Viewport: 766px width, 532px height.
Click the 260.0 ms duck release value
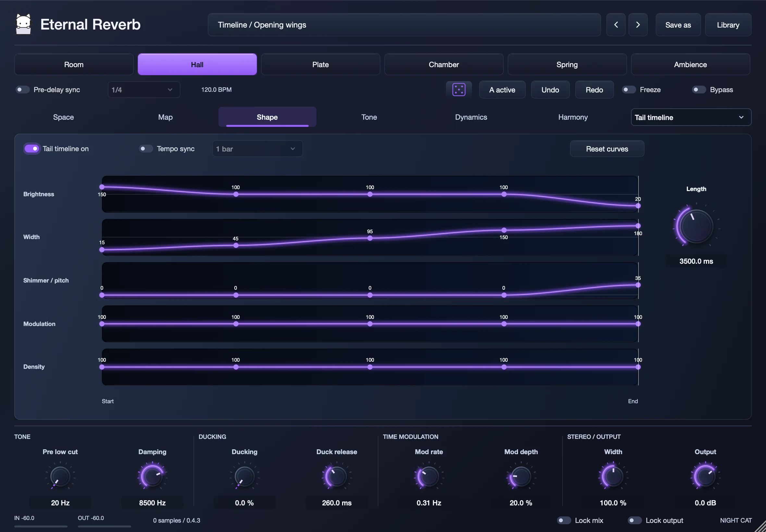(x=337, y=503)
